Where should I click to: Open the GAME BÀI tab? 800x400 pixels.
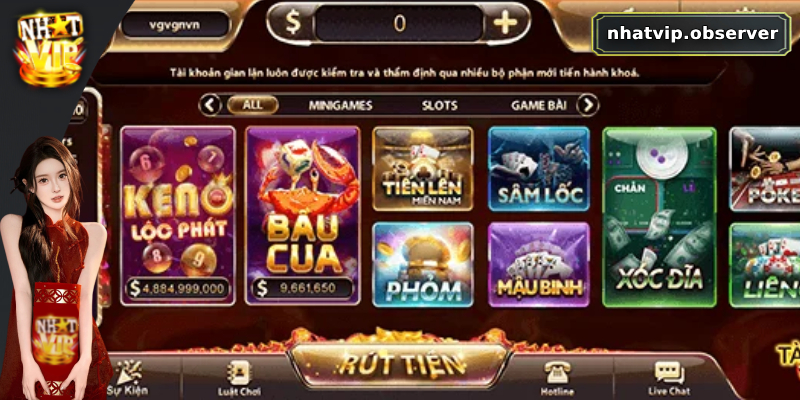point(539,106)
